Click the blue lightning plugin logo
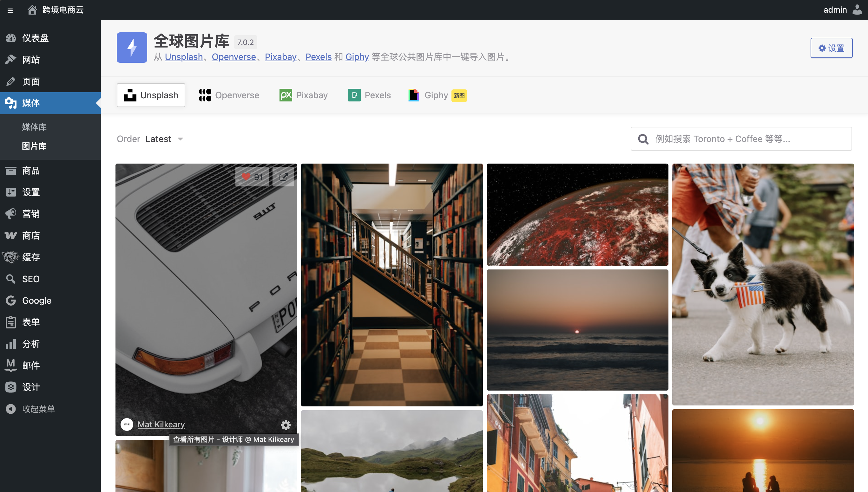868x492 pixels. click(x=132, y=47)
